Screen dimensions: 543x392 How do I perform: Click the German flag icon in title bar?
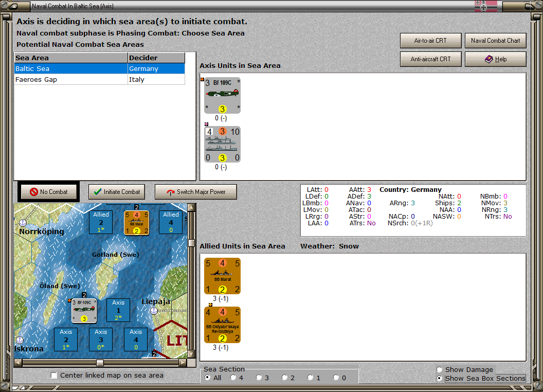point(485,6)
